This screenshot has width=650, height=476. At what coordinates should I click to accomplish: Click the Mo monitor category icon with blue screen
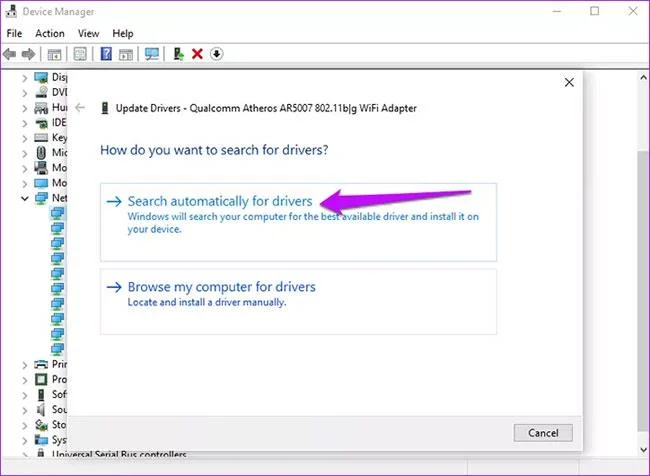[x=41, y=183]
